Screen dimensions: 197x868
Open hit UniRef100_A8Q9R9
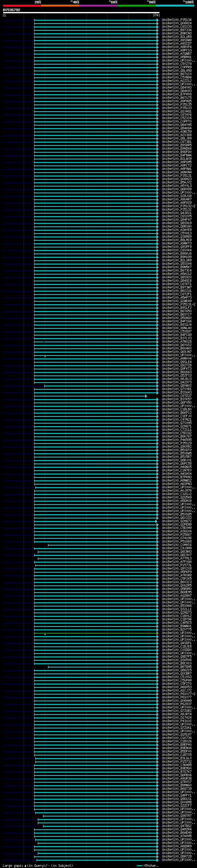pyautogui.click(x=177, y=846)
